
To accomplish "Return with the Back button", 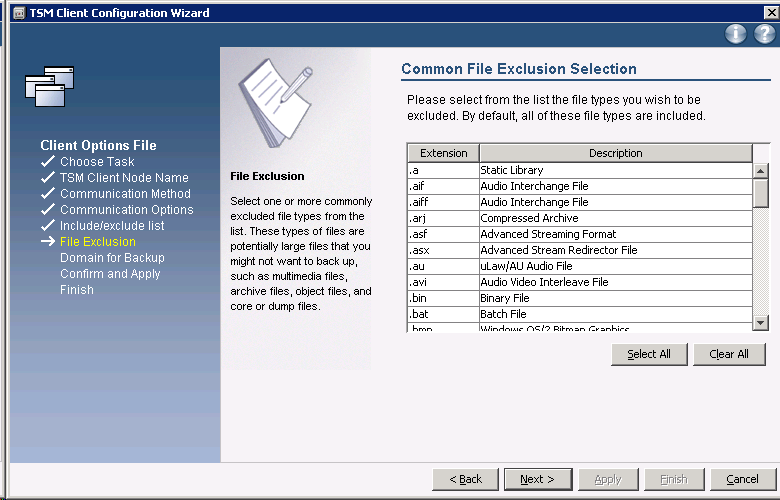I will click(465, 479).
